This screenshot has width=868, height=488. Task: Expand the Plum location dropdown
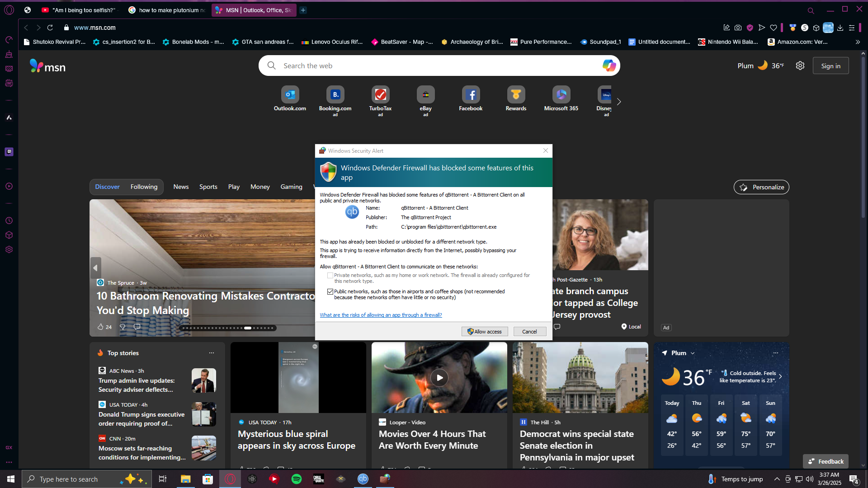(x=693, y=353)
